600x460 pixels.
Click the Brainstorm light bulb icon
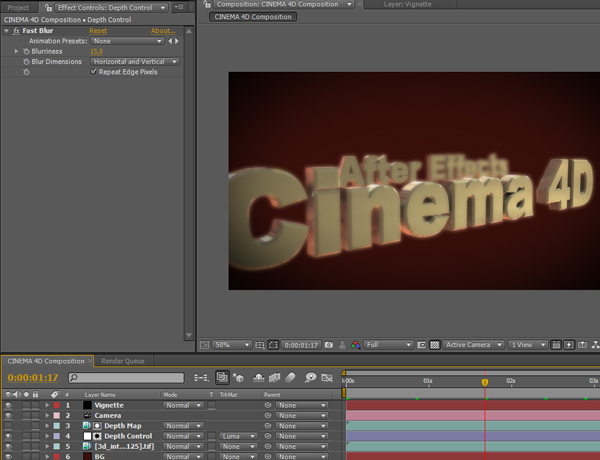tap(310, 378)
